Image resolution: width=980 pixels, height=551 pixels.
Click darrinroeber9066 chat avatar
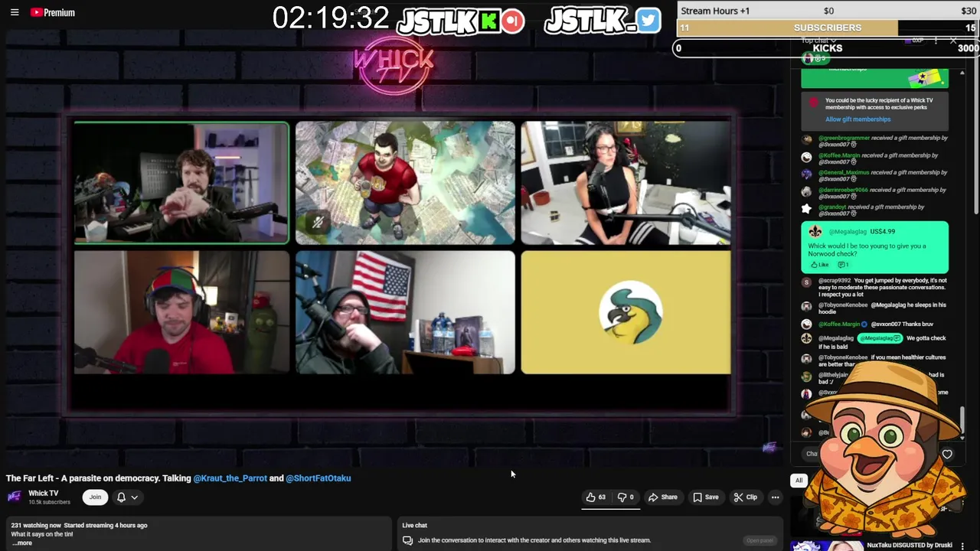click(806, 191)
